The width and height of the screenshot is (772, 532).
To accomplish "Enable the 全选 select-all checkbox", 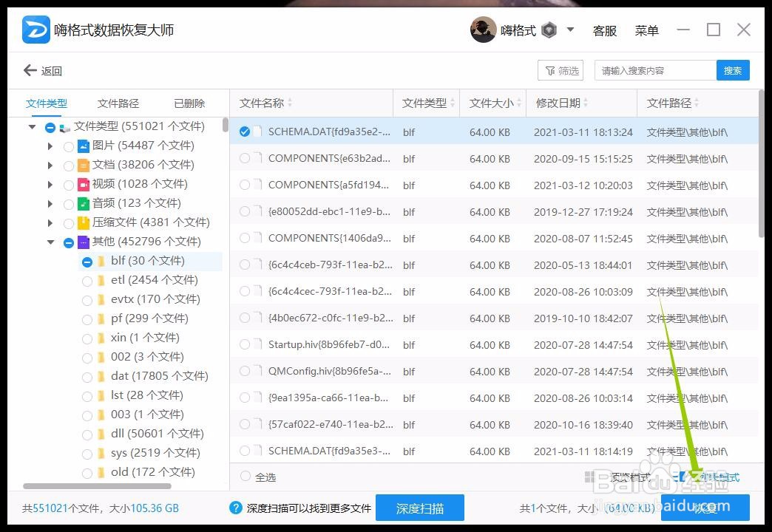I will (244, 477).
